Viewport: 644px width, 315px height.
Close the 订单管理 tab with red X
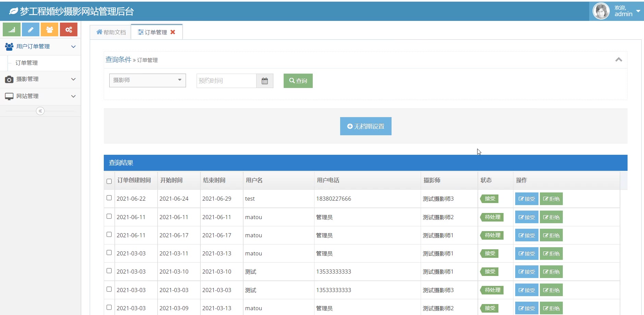click(x=173, y=32)
